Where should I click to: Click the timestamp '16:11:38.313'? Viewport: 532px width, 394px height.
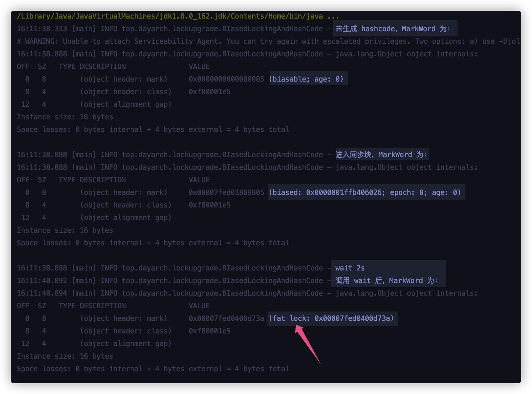(x=42, y=29)
